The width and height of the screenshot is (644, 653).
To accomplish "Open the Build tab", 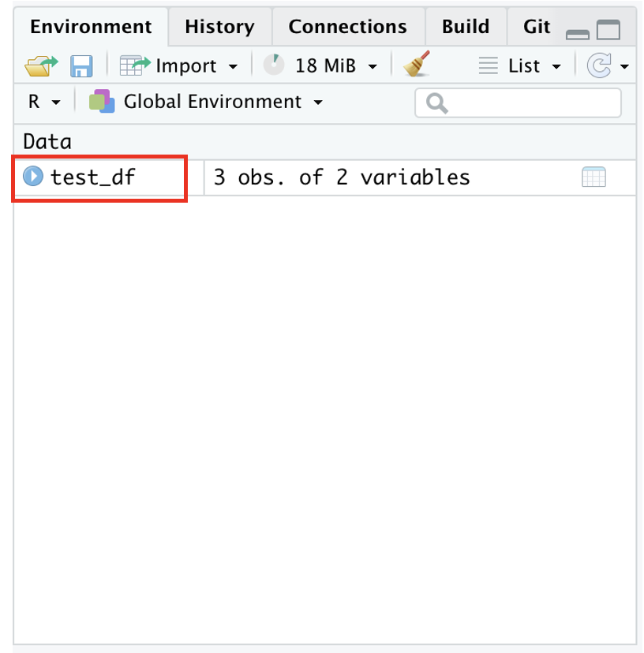I will coord(465,27).
